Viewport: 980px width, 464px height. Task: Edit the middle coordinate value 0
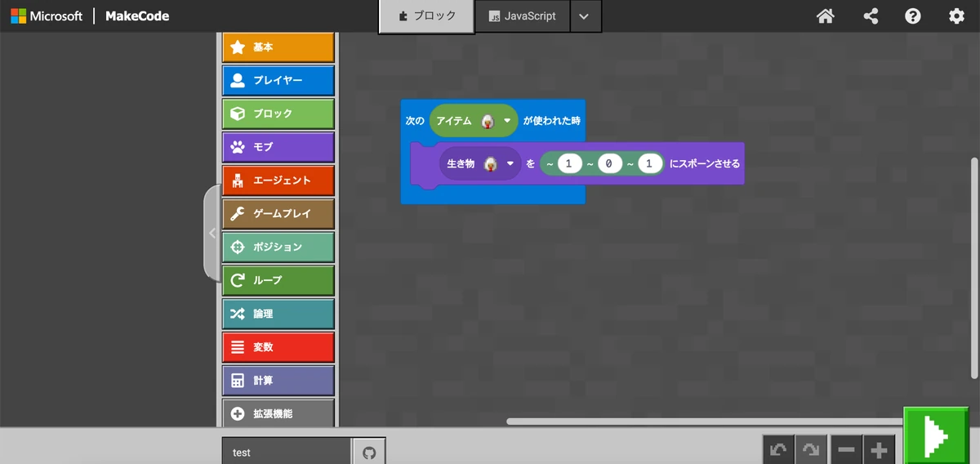pyautogui.click(x=609, y=164)
